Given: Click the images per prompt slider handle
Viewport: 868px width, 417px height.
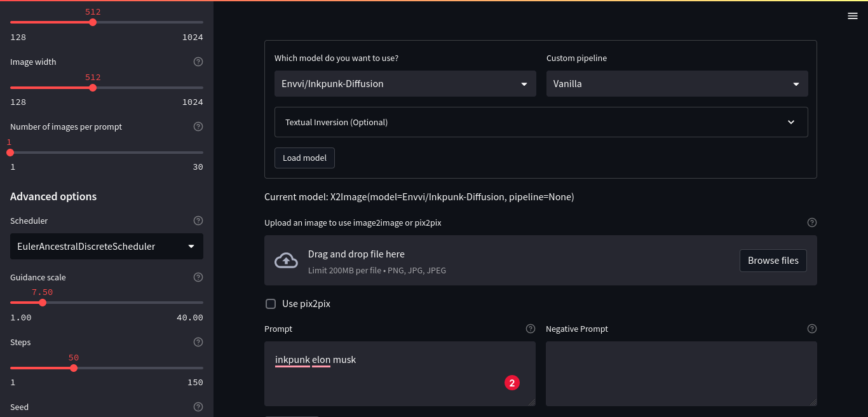Looking at the screenshot, I should coord(10,153).
